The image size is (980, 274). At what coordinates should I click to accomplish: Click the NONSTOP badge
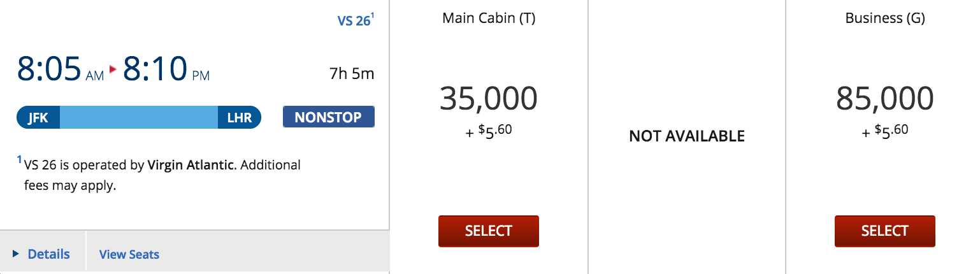pyautogui.click(x=329, y=117)
